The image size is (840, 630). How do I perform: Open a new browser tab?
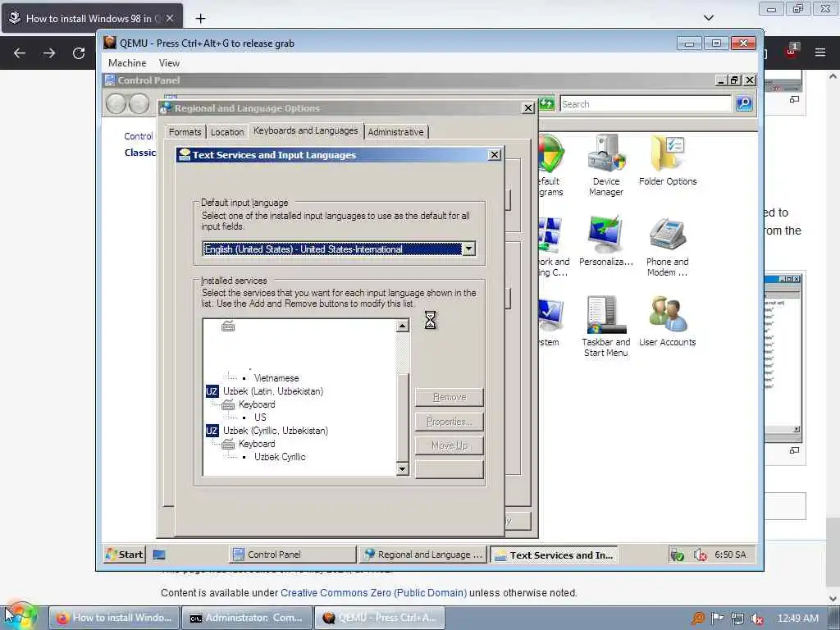tap(200, 19)
